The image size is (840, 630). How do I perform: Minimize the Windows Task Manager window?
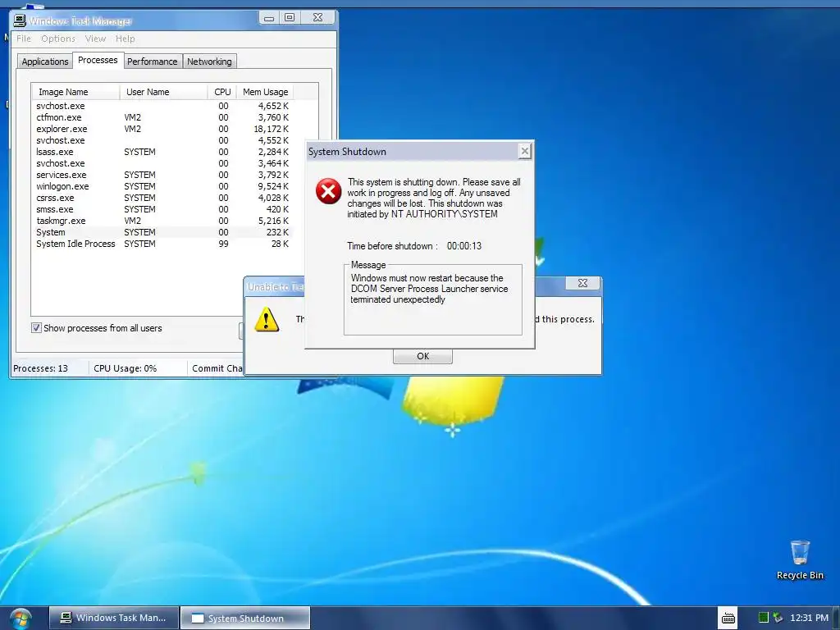pyautogui.click(x=269, y=18)
